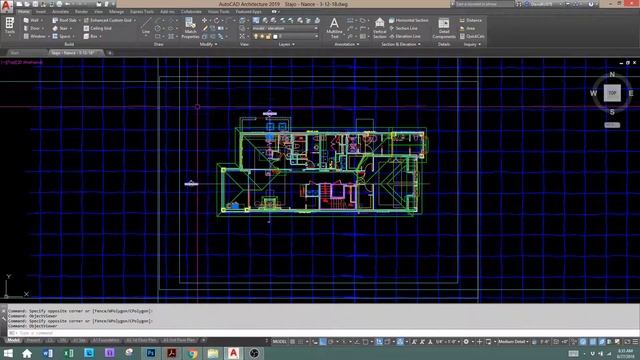This screenshot has height=360, width=640.
Task: Click the Section Line tool
Action: [403, 28]
